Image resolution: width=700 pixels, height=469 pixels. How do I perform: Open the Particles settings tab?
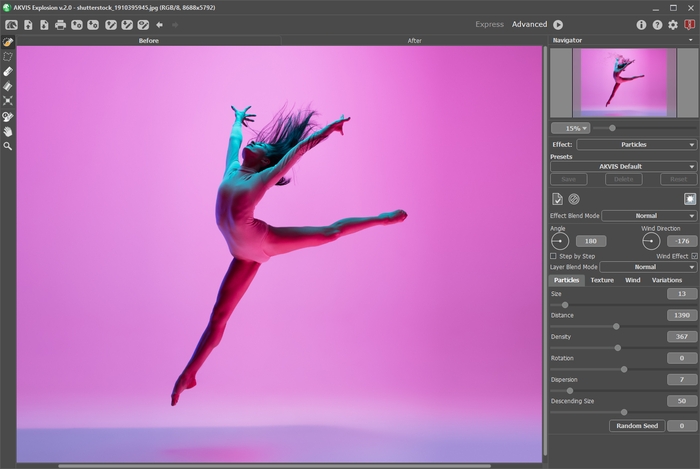pos(567,280)
